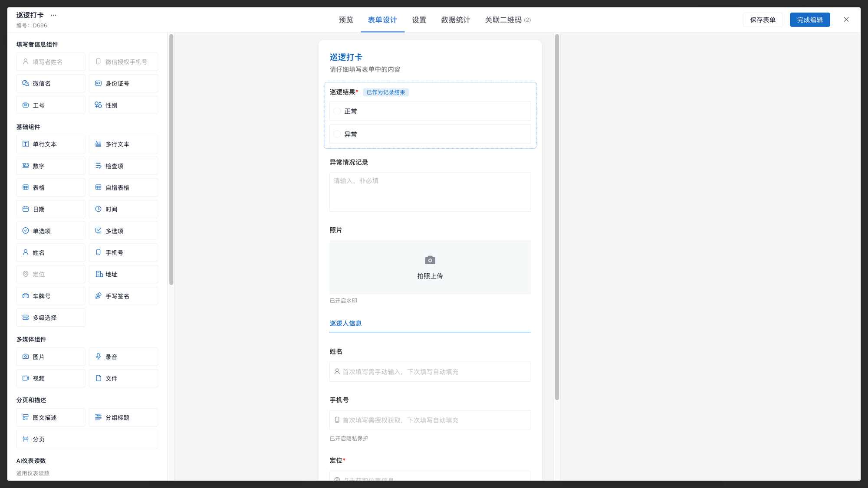Add the 表格 component
The image size is (868, 488).
pyautogui.click(x=51, y=187)
